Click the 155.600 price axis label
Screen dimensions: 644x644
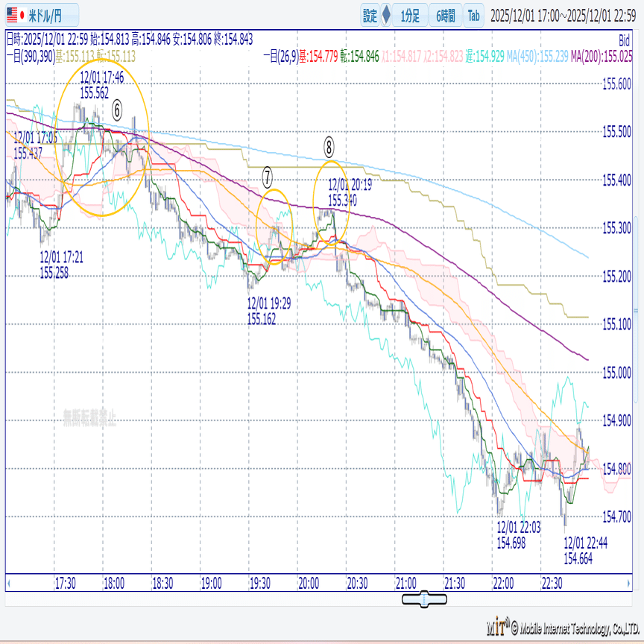[616, 83]
